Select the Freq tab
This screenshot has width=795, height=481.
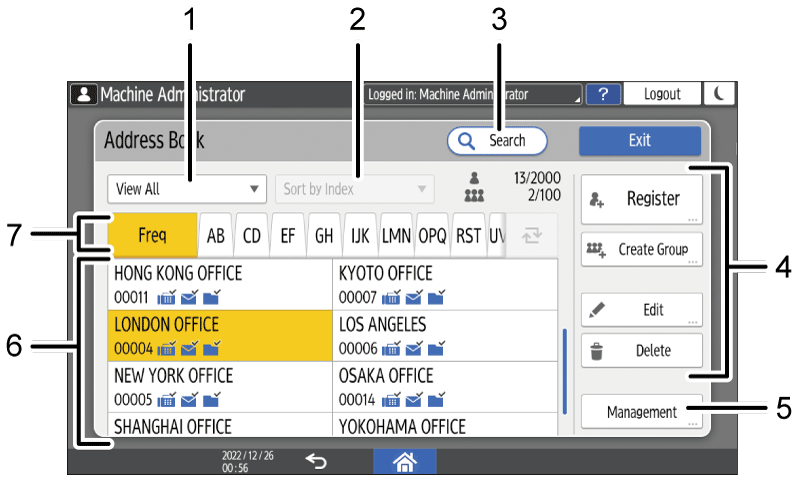point(153,237)
